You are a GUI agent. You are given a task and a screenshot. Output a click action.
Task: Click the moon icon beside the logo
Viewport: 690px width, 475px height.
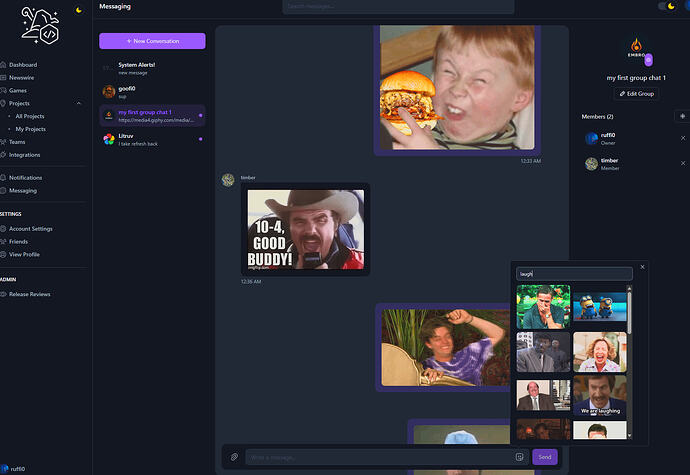coord(79,10)
